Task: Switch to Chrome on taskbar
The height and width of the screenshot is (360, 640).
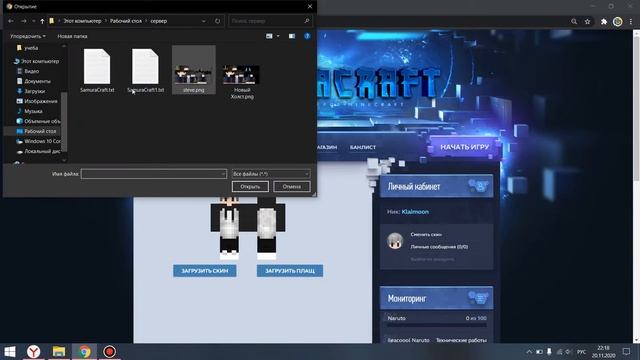Action: pos(84,351)
